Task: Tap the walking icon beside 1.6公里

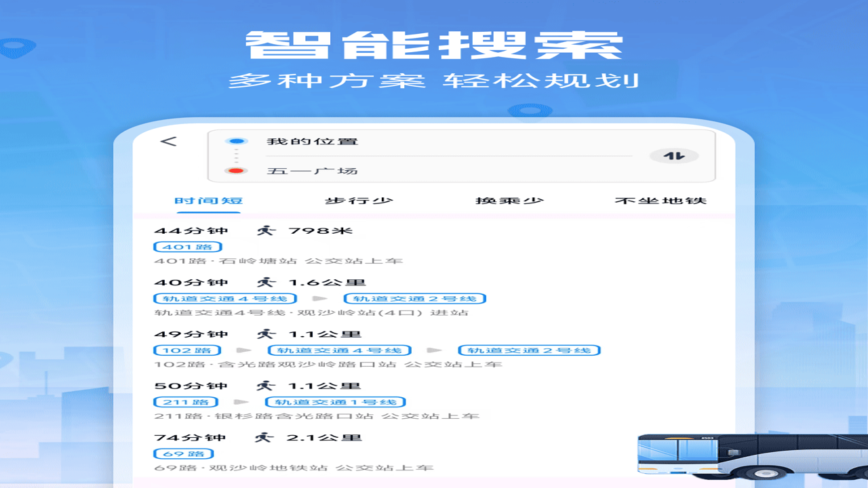Action: [x=267, y=282]
